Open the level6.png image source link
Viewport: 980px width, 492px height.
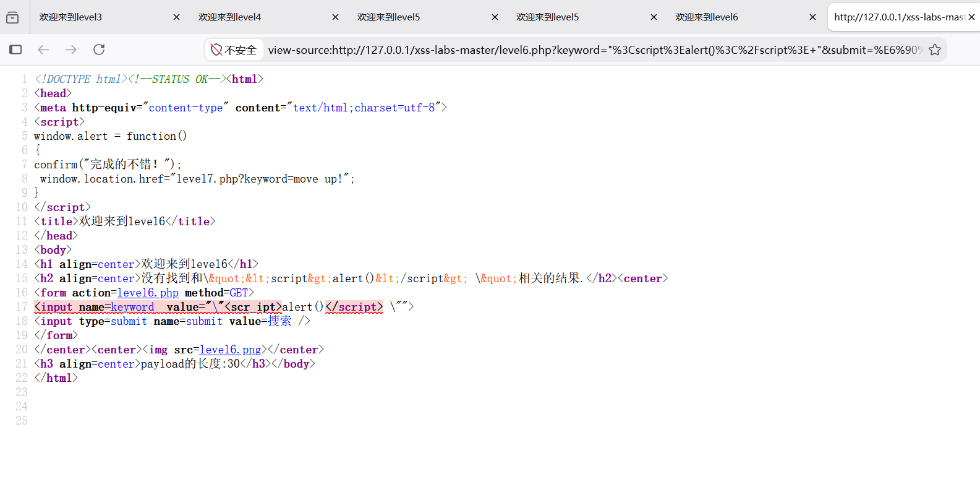(x=230, y=350)
